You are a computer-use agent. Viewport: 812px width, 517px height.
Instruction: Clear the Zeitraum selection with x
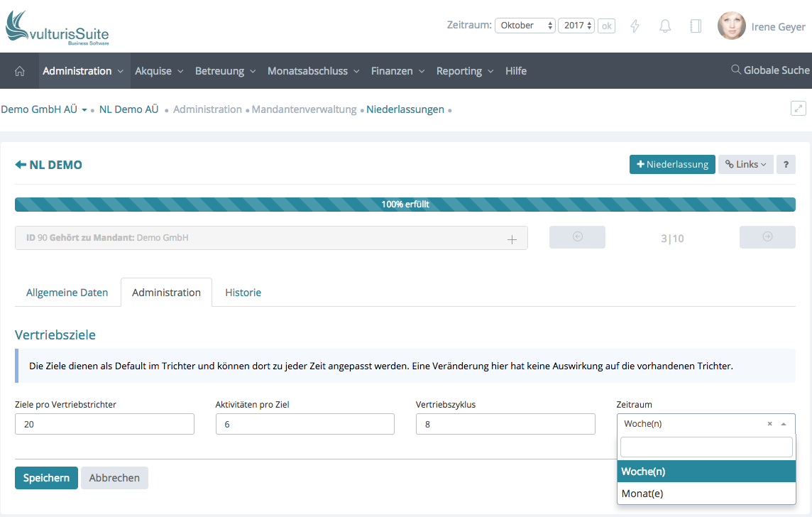click(x=769, y=424)
